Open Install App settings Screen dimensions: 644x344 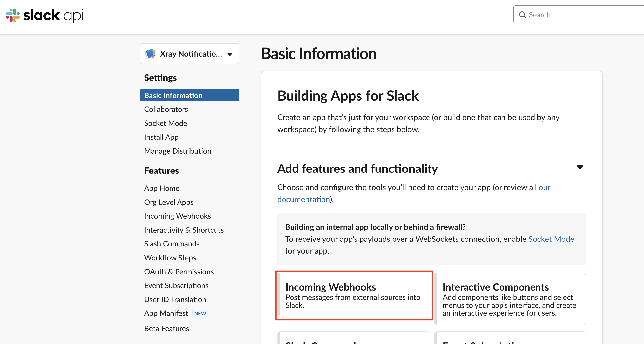tap(161, 137)
